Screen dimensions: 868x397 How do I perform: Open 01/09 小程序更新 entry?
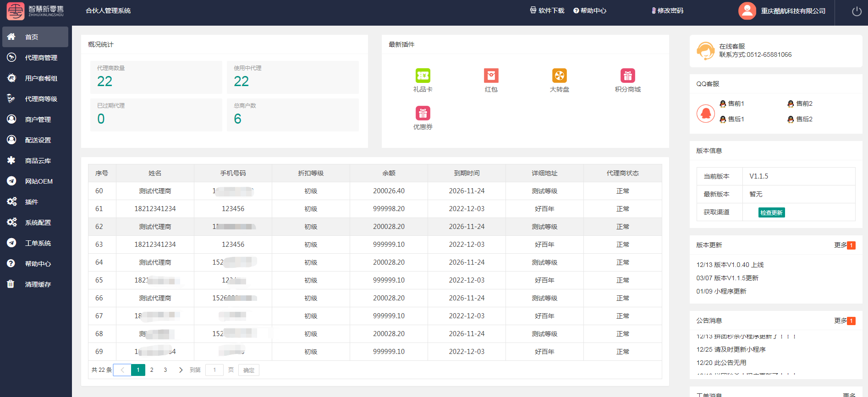(x=721, y=291)
